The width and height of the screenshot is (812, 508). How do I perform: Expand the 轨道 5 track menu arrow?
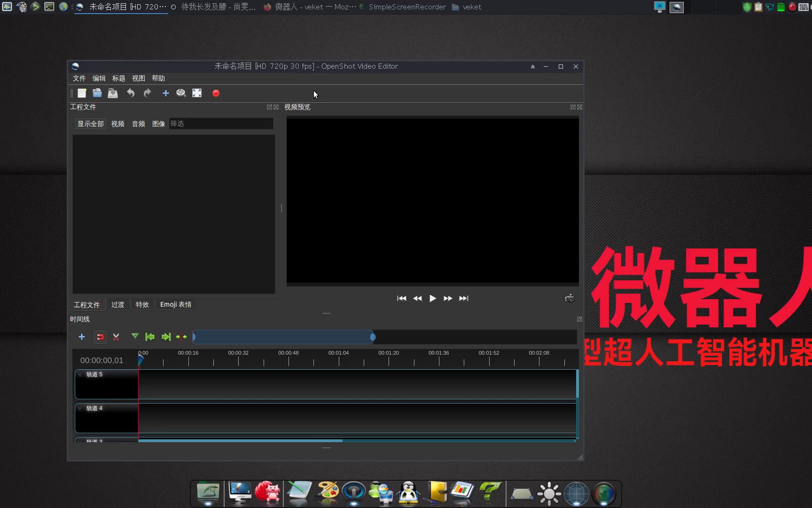[80, 375]
